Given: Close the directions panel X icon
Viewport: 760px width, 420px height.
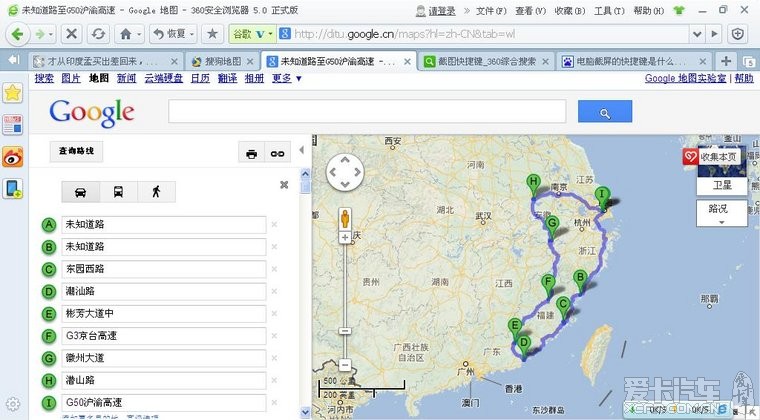Looking at the screenshot, I should tap(285, 185).
